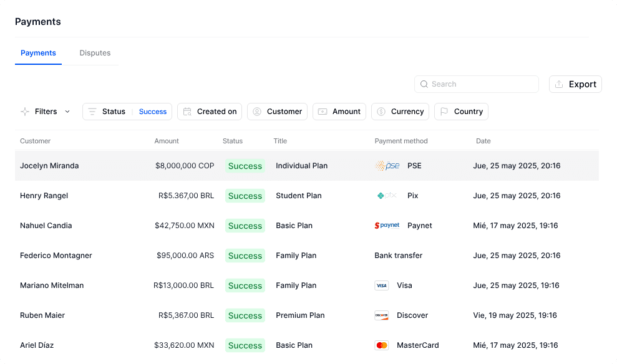The width and height of the screenshot is (617, 364).
Task: Click the MasterCard icon in Ariel Díaz's row
Action: tap(381, 345)
